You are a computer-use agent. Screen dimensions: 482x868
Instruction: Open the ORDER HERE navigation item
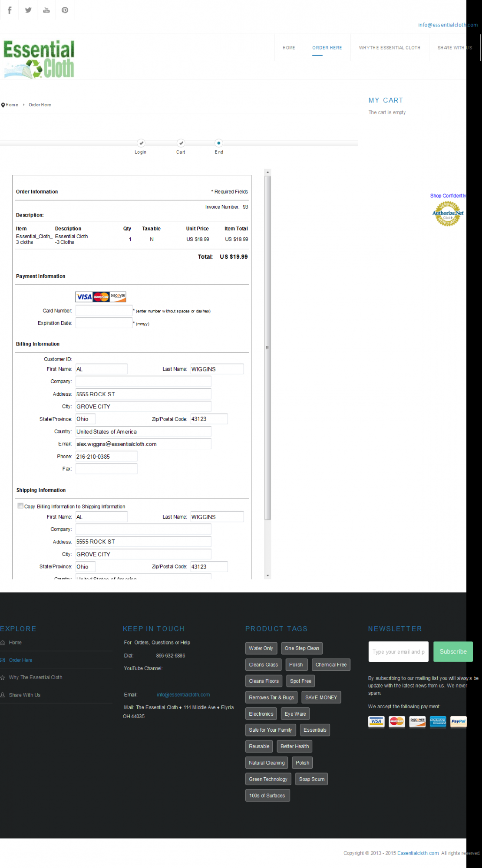tap(327, 48)
